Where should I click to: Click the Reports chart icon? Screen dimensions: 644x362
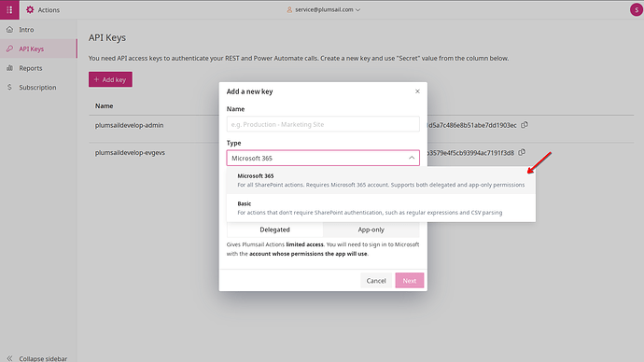coord(10,68)
